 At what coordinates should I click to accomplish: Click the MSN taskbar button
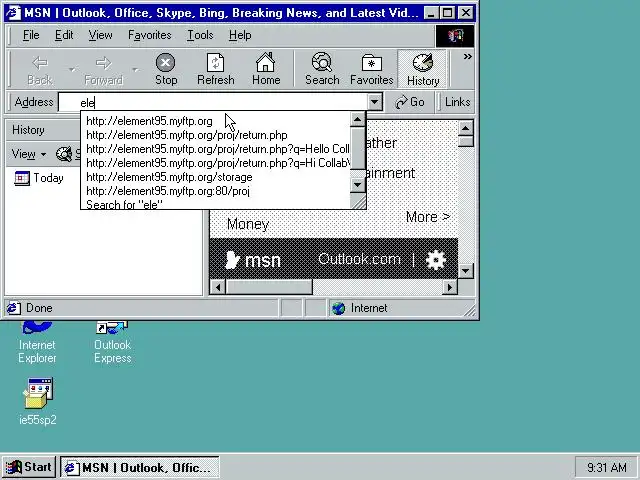pos(140,467)
